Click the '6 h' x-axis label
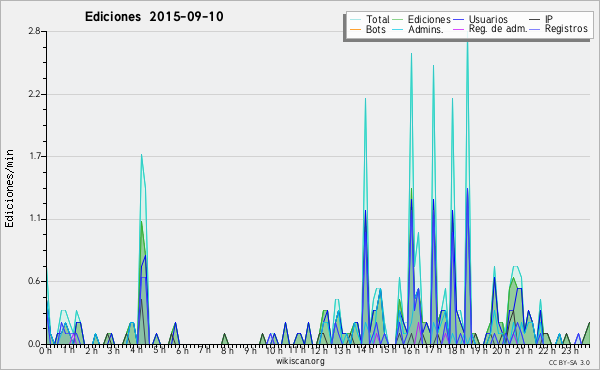The height and width of the screenshot is (370, 600). point(182,351)
